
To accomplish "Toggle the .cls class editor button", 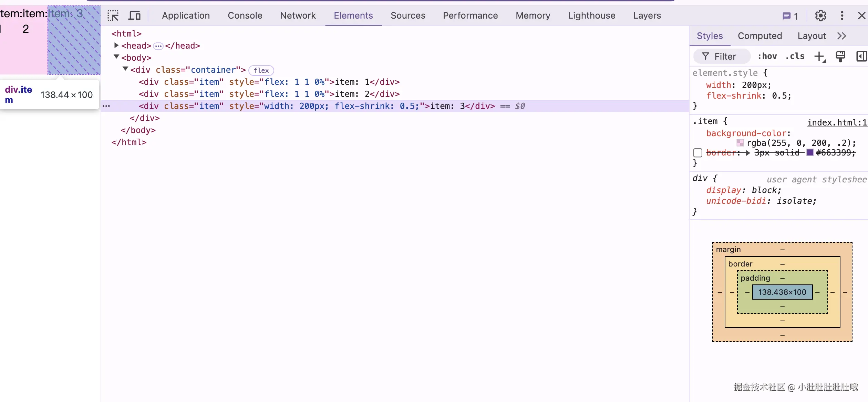I will tap(795, 57).
